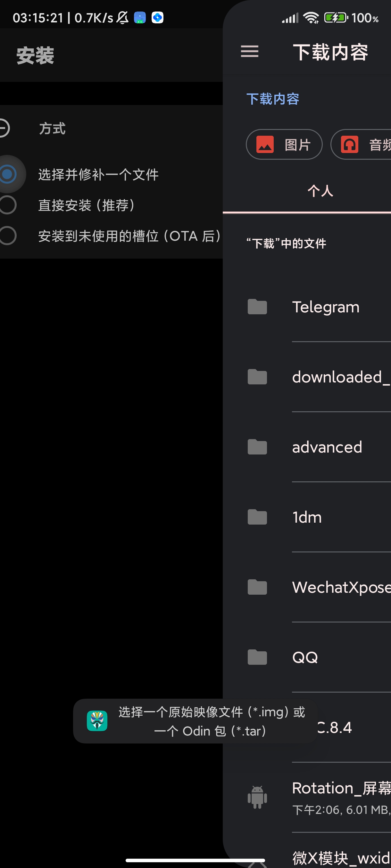The image size is (391, 868).
Task: Open the WechatXposed folder
Action: tap(341, 587)
